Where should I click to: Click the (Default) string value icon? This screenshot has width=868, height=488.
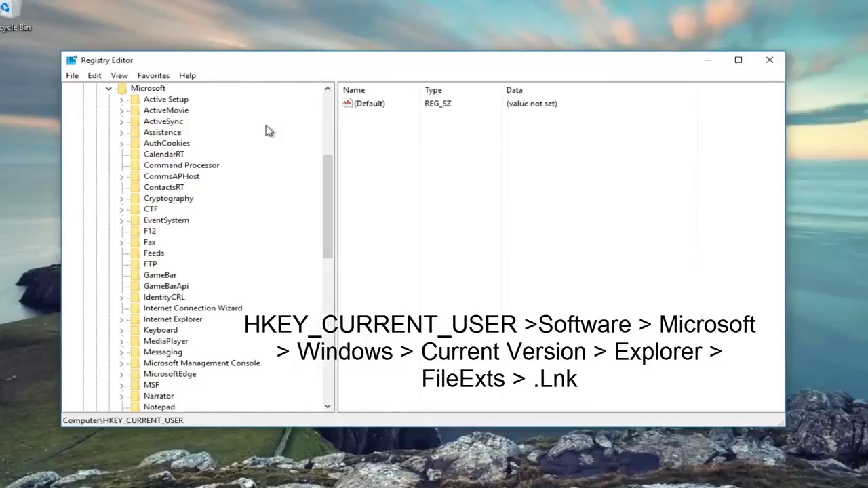(x=347, y=103)
